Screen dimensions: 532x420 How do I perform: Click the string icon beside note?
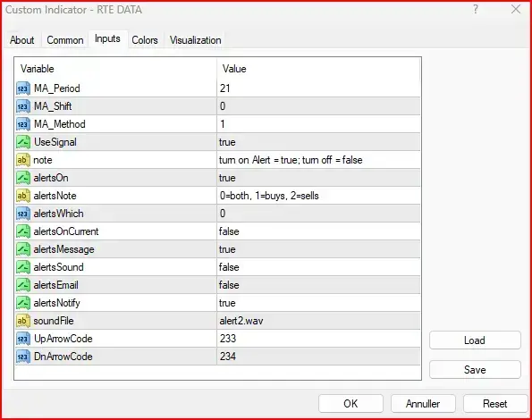point(23,160)
